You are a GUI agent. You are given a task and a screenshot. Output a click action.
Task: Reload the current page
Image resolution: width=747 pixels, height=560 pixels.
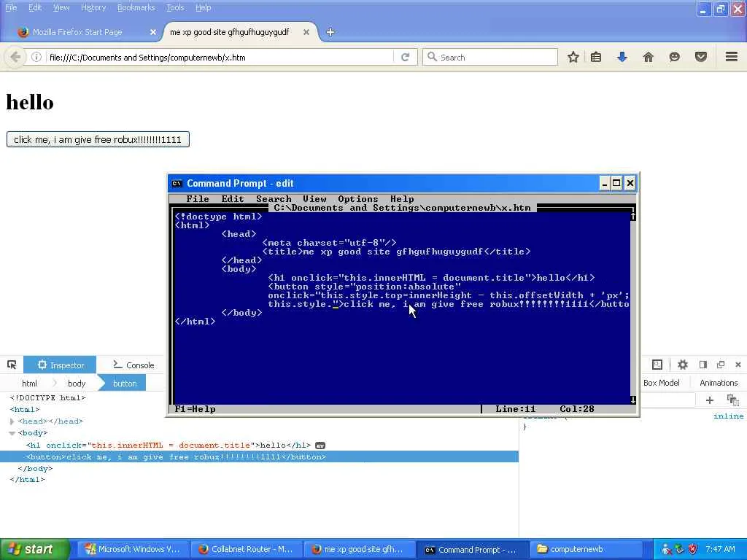pyautogui.click(x=405, y=57)
